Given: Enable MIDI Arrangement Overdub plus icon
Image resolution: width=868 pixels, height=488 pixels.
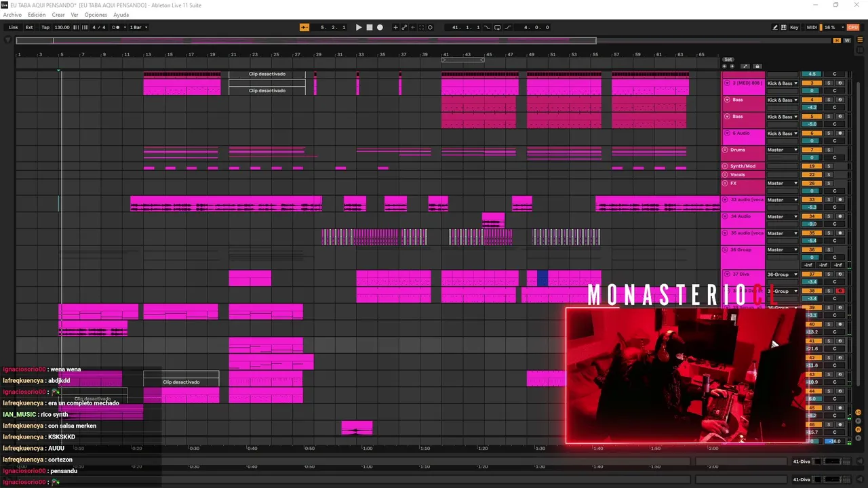Looking at the screenshot, I should pos(396,27).
